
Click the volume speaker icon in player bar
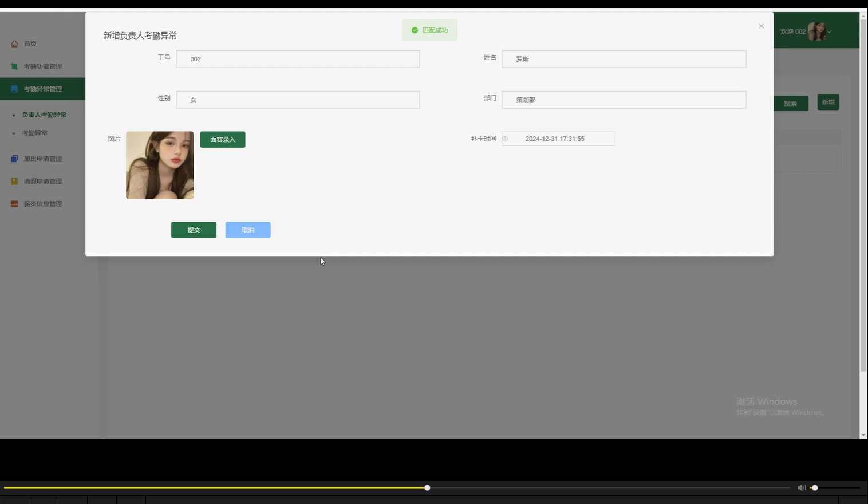click(801, 487)
